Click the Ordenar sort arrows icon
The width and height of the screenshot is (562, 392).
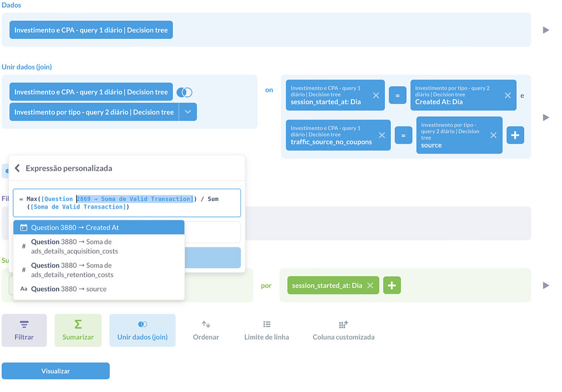click(x=206, y=324)
